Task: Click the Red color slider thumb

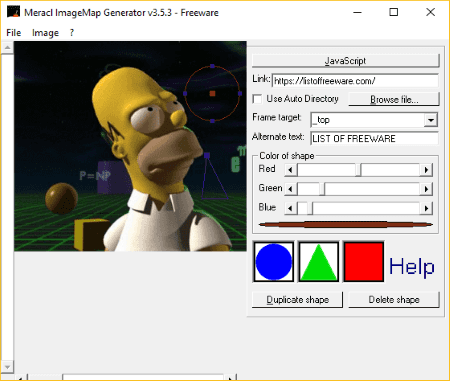Action: (358, 170)
